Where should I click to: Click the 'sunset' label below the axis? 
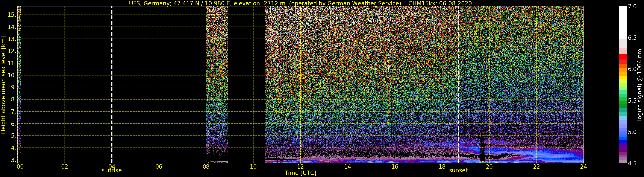[x=458, y=171]
